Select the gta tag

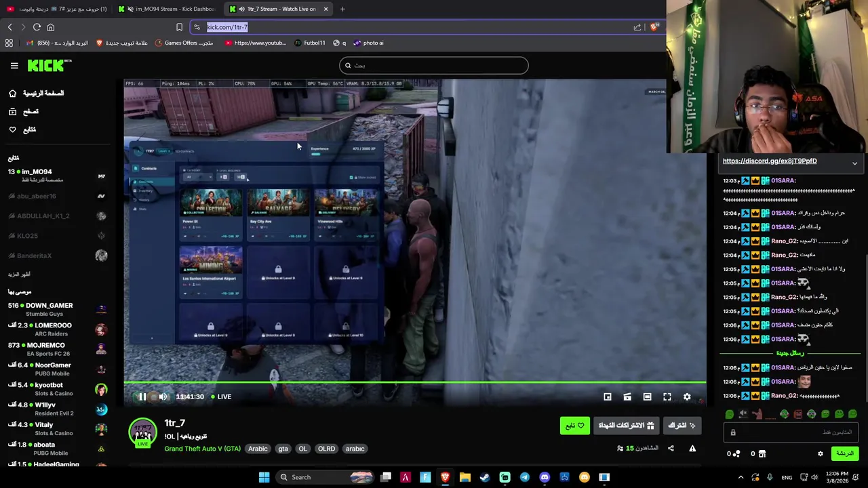tap(283, 449)
